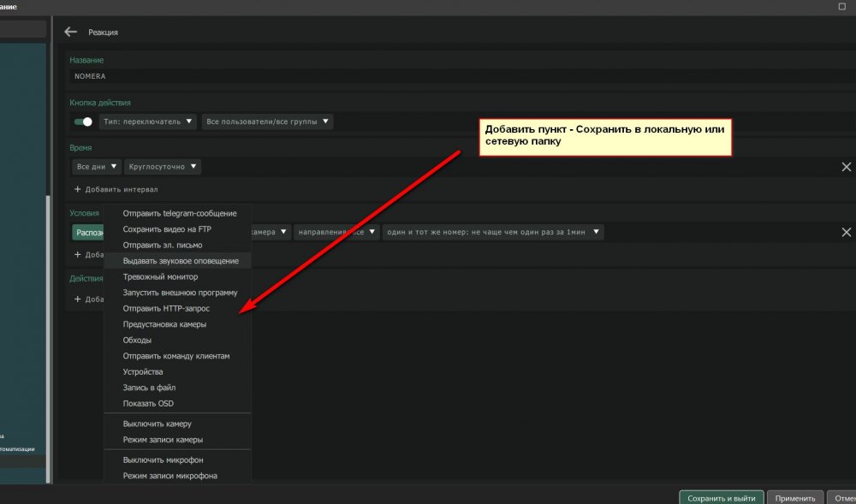This screenshot has height=504, width=856.
Task: Select Отправить команду клиентам
Action: [177, 356]
